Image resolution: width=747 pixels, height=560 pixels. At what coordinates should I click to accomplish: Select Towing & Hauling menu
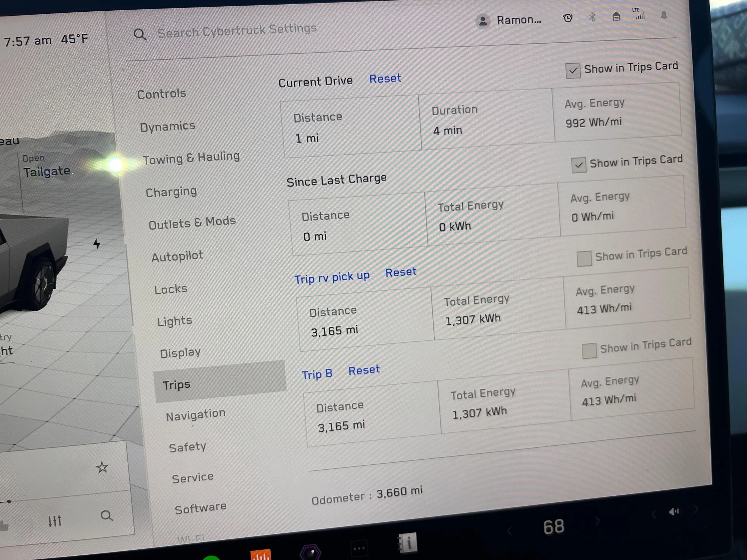191,158
